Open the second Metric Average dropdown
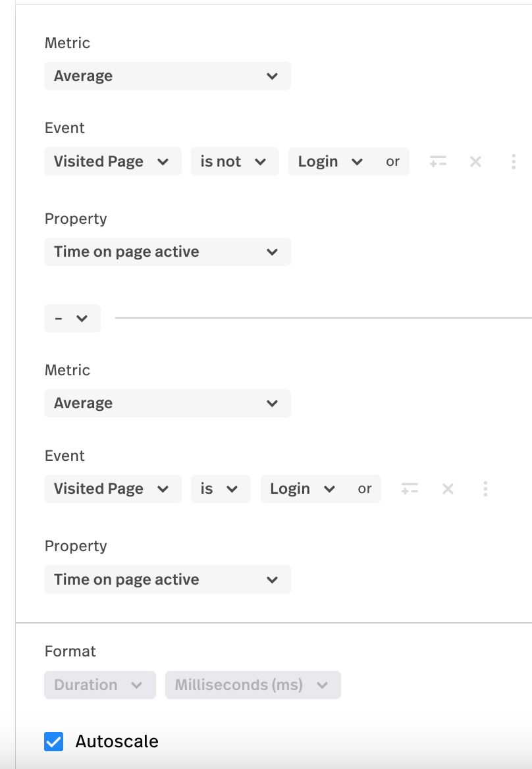Screen dimensions: 532x769 167,404
